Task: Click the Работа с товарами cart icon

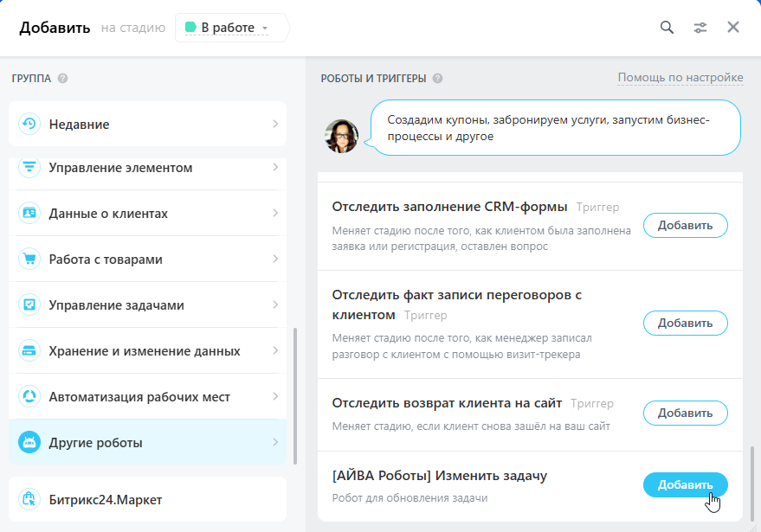Action: click(29, 259)
